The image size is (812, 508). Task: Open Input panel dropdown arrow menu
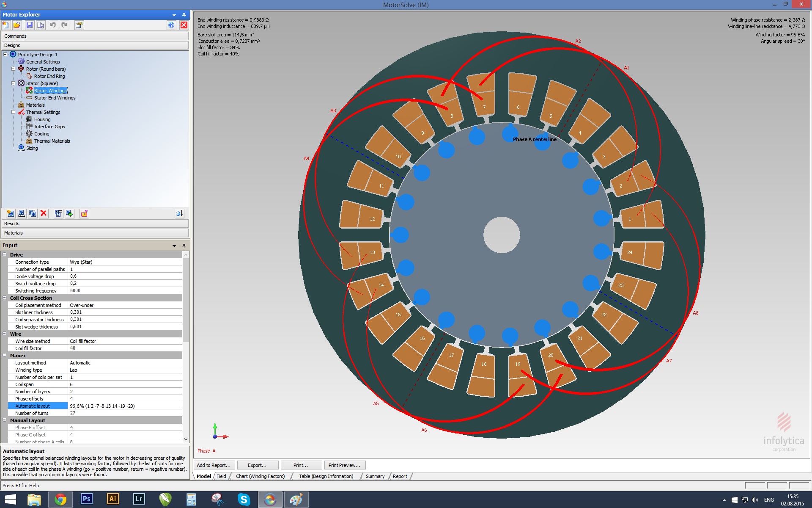point(174,246)
